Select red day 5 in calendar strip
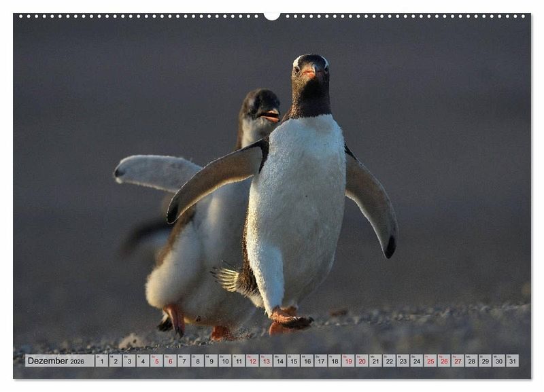This screenshot has width=544, height=392. pyautogui.click(x=156, y=361)
